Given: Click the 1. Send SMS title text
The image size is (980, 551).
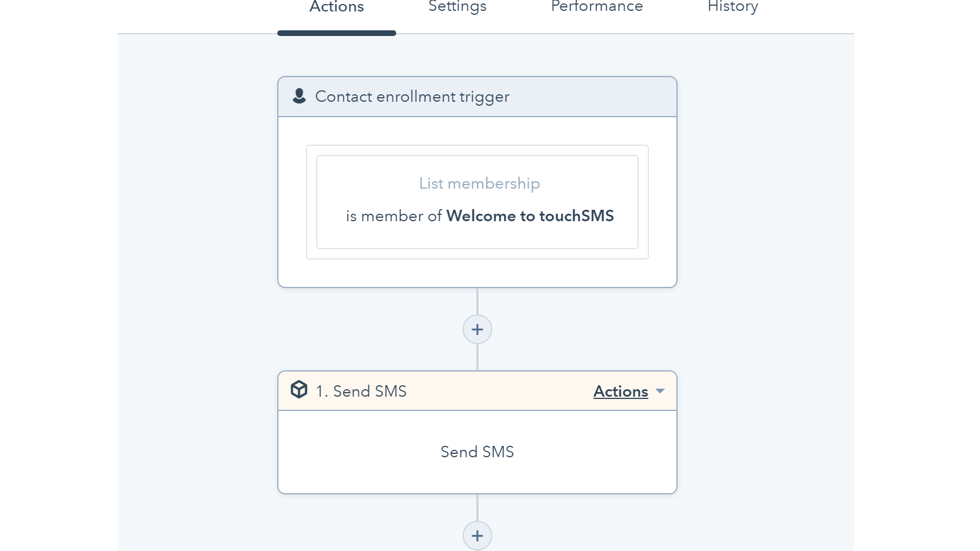Looking at the screenshot, I should pyautogui.click(x=361, y=391).
